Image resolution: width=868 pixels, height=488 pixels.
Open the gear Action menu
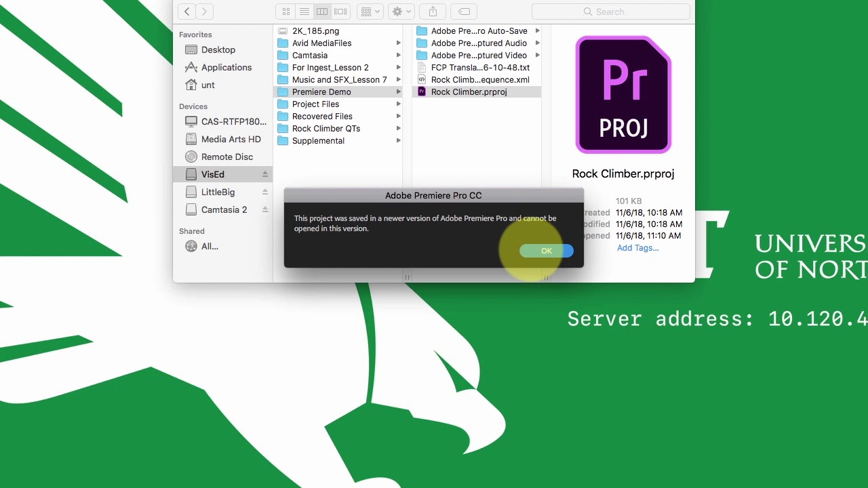(x=401, y=12)
